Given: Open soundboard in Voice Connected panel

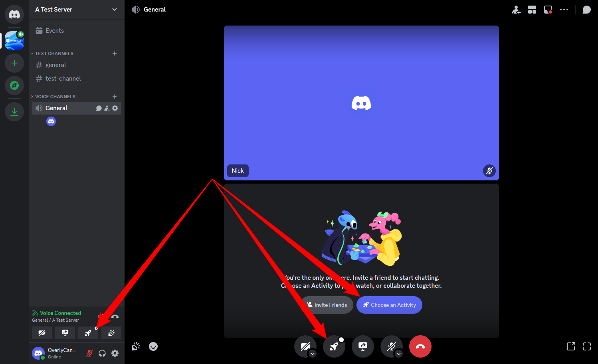Looking at the screenshot, I should (111, 333).
